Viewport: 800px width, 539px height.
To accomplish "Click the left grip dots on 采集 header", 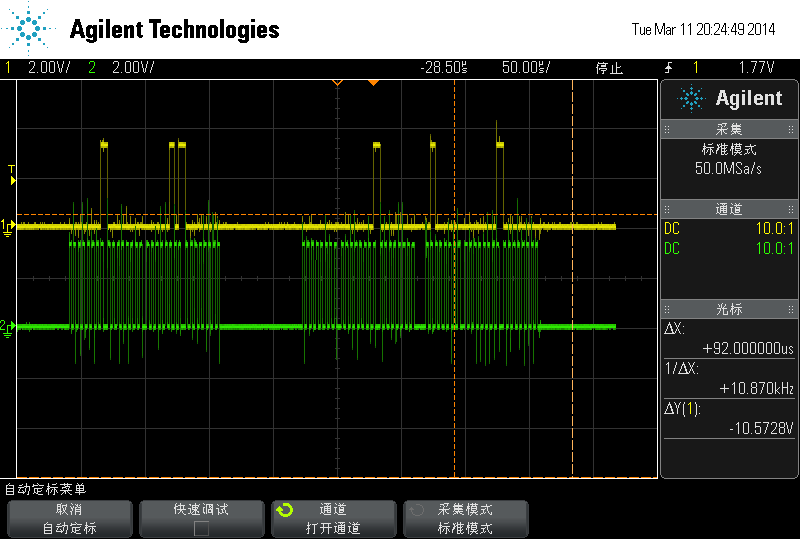I will (666, 130).
